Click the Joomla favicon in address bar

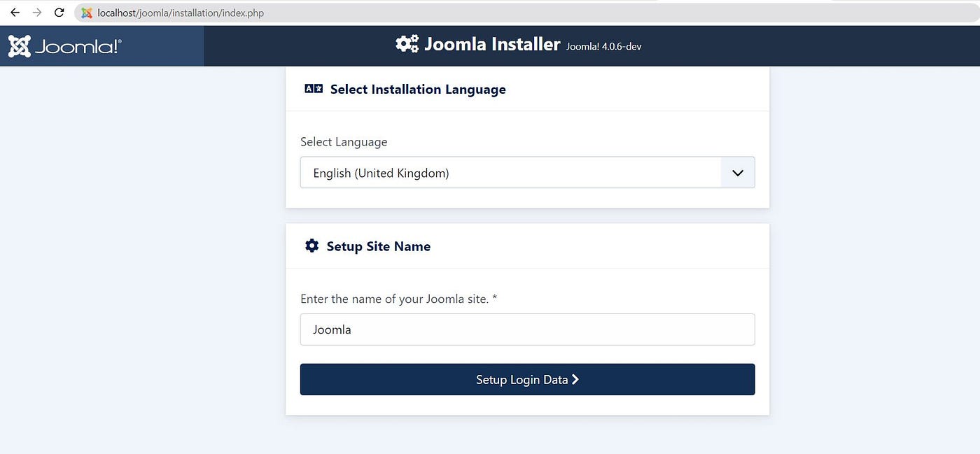pyautogui.click(x=87, y=13)
